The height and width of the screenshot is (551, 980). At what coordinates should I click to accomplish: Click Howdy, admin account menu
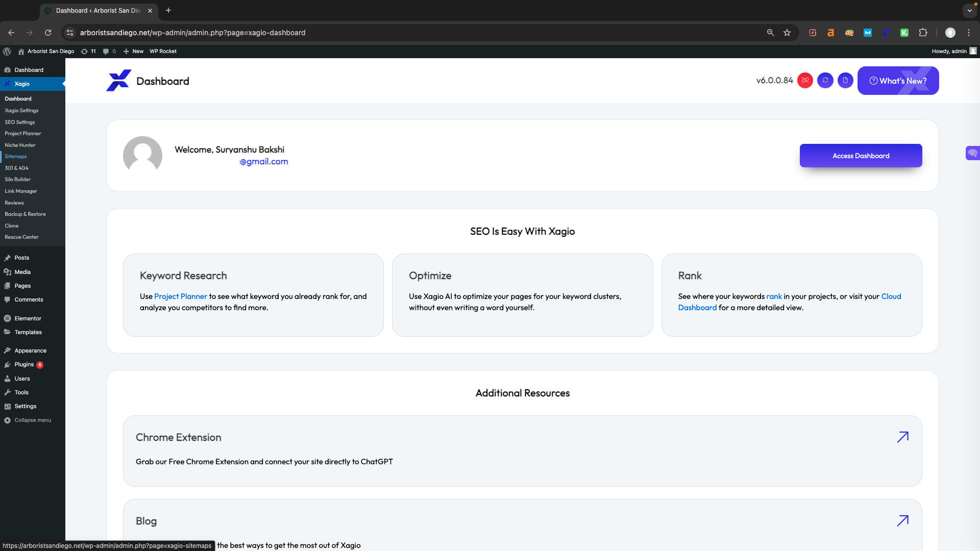[953, 51]
